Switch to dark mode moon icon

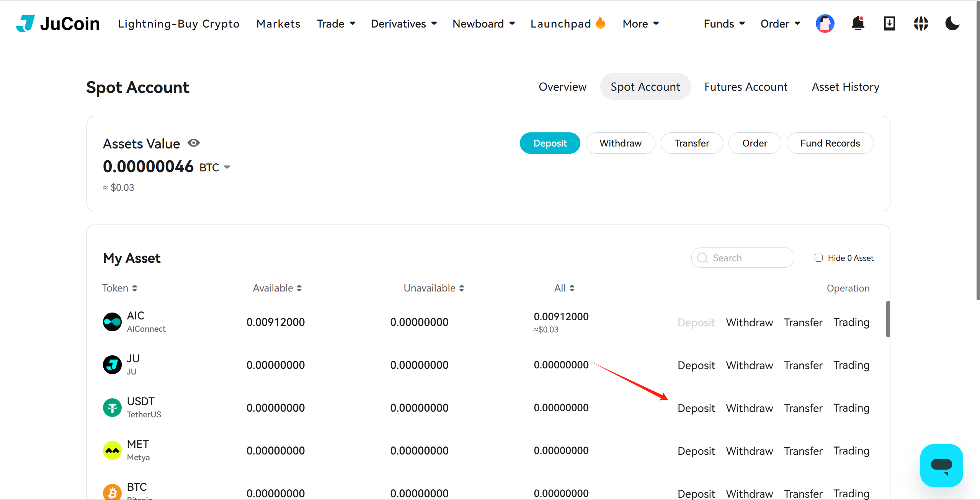click(952, 24)
